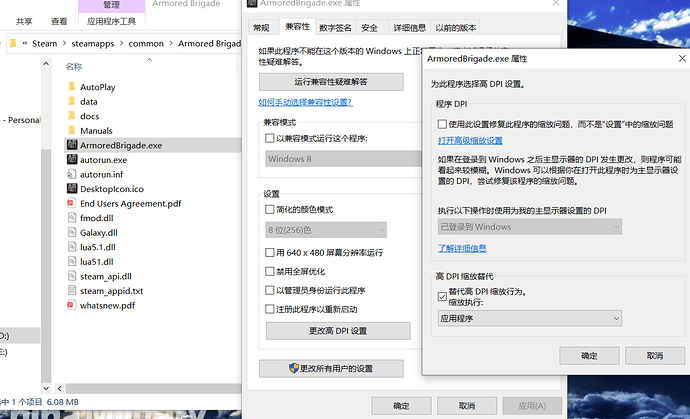The width and height of the screenshot is (690, 419).
Task: Click 更改高 DPI 设置 button
Action: tap(338, 331)
